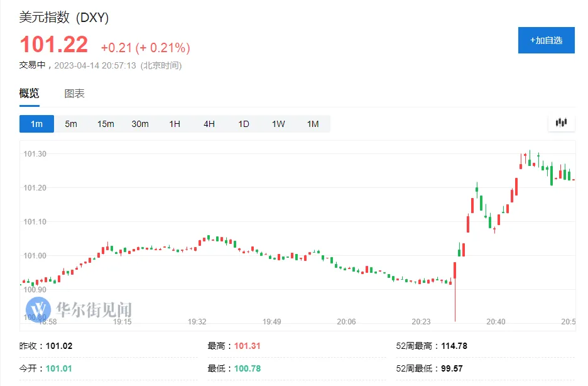Pick the 1H hourly timeframe

[x=175, y=124]
